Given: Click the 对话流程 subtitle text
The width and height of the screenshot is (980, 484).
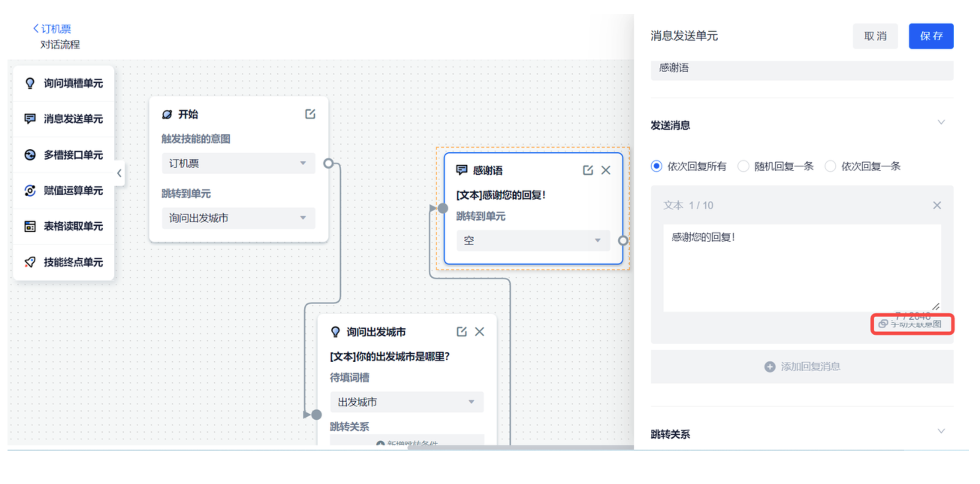Looking at the screenshot, I should tap(60, 45).
